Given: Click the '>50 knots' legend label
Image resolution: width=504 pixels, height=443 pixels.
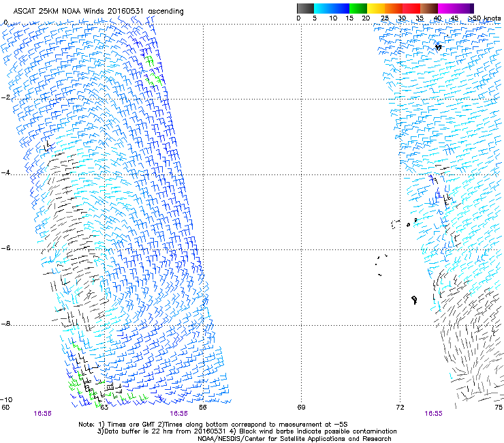Looking at the screenshot, I should click(484, 18).
